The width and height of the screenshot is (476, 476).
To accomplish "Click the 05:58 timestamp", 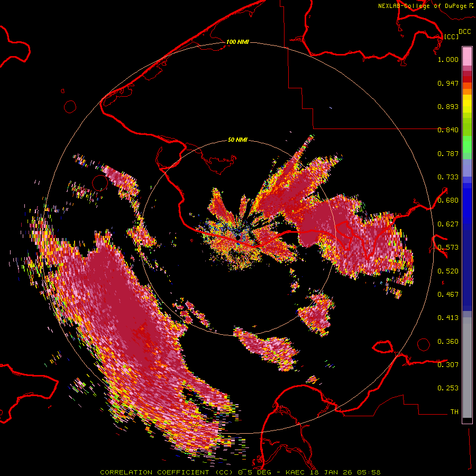I will [x=369, y=472].
